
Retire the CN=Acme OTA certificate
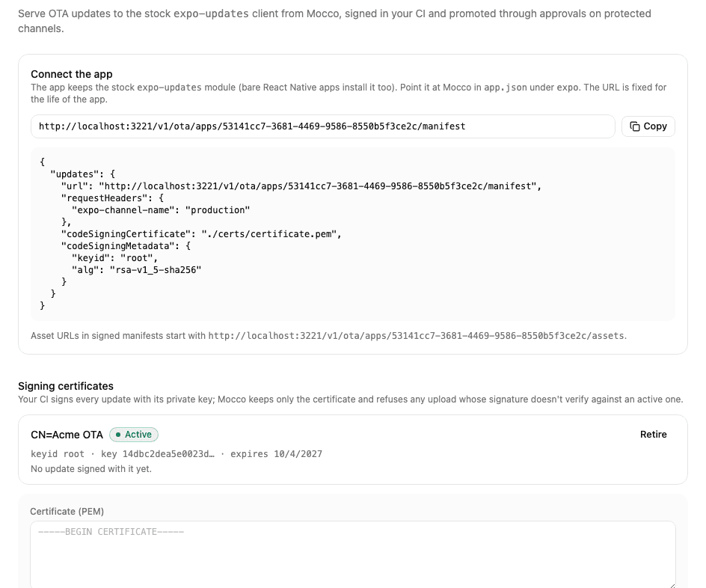pos(654,435)
